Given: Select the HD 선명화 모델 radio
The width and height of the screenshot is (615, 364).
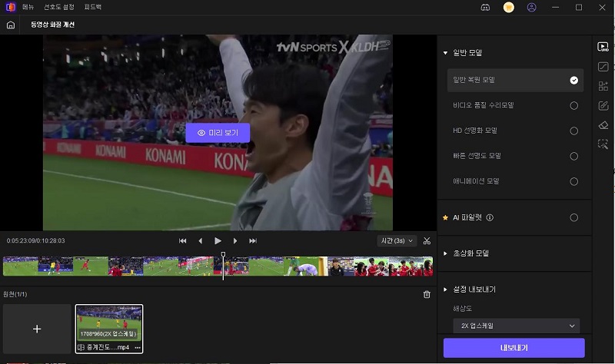Looking at the screenshot, I should pos(573,131).
